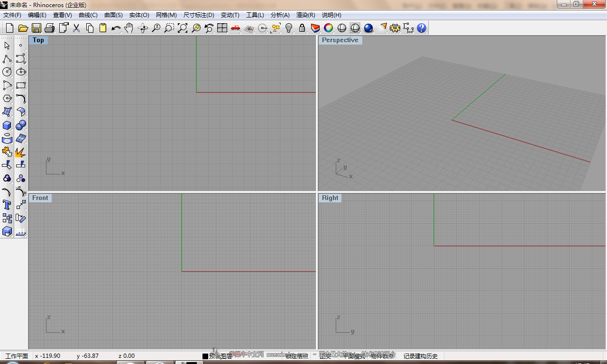Click the Paste clipboard icon
607x364 pixels.
(x=103, y=28)
